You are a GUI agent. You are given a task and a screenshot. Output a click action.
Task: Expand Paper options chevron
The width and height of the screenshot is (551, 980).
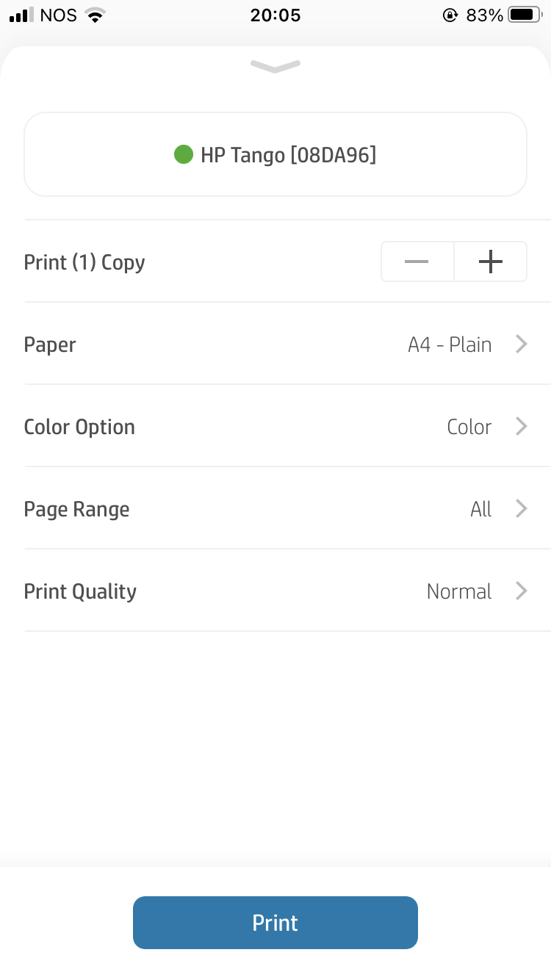point(521,344)
